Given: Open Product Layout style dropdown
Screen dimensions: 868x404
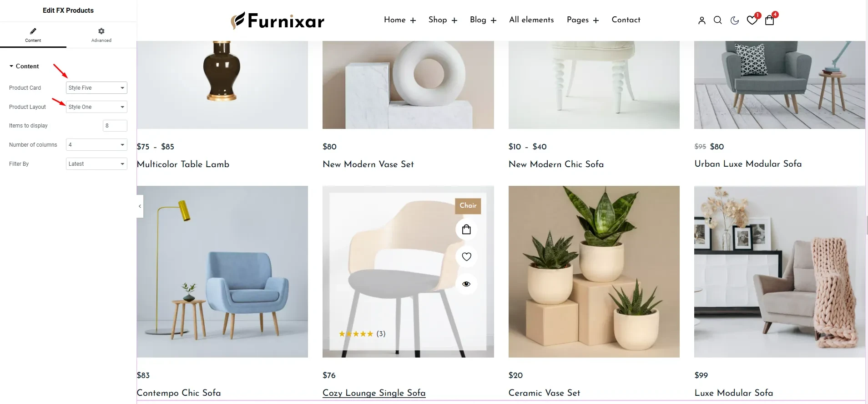Looking at the screenshot, I should point(96,107).
